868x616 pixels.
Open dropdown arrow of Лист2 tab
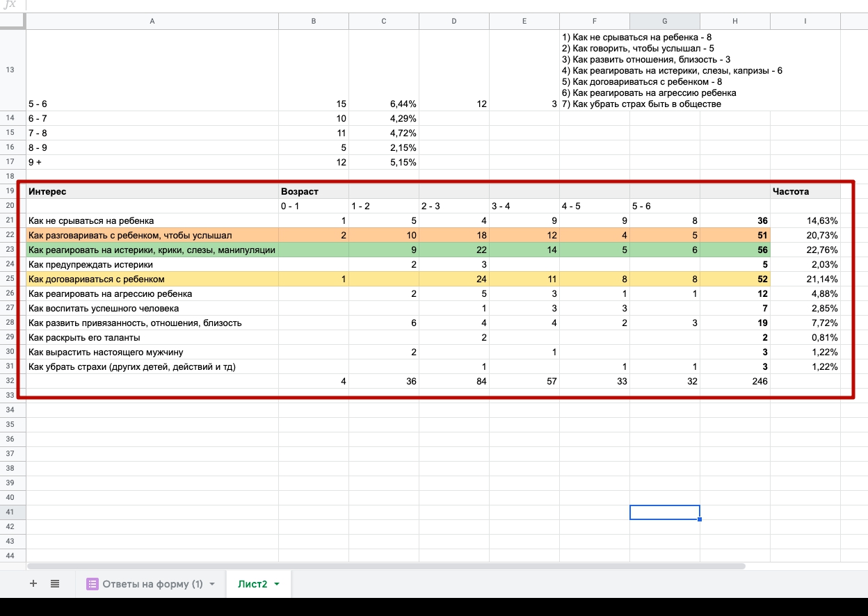(x=277, y=584)
